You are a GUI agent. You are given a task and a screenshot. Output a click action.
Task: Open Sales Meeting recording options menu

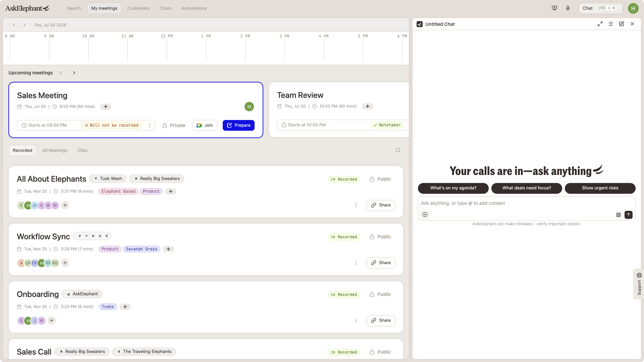pyautogui.click(x=150, y=125)
